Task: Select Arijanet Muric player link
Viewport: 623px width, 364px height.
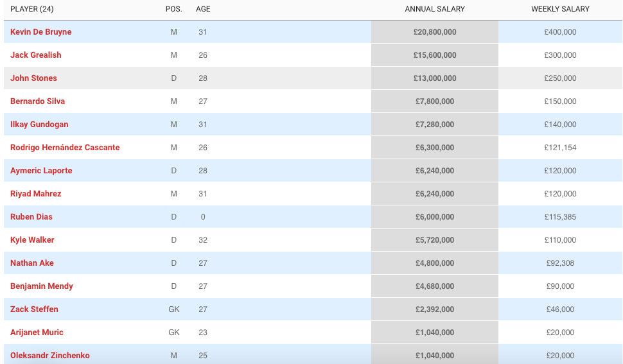Action: pos(37,333)
